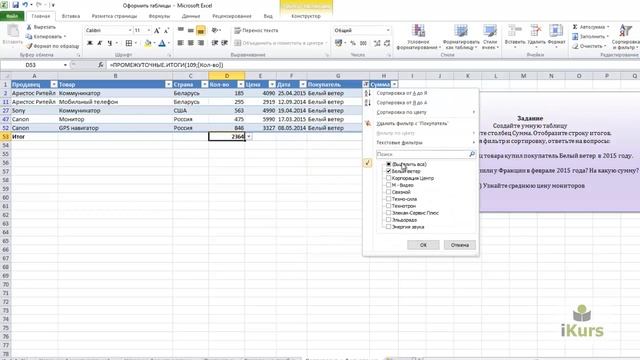Click the Format Painter brush icon

pyautogui.click(x=29, y=46)
